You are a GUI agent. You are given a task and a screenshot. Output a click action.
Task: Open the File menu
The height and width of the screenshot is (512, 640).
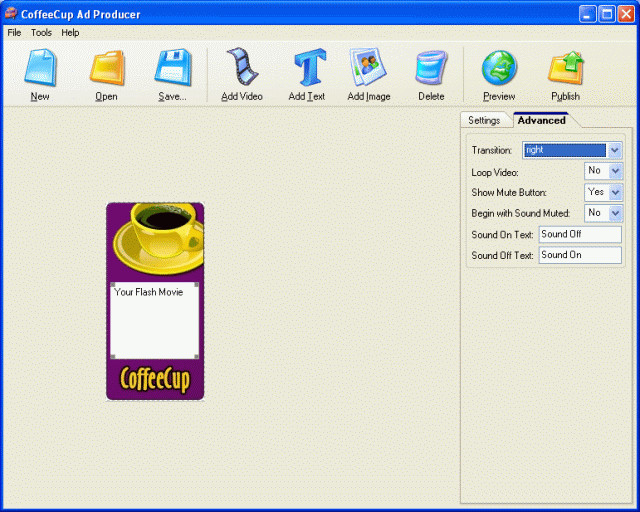tap(14, 33)
